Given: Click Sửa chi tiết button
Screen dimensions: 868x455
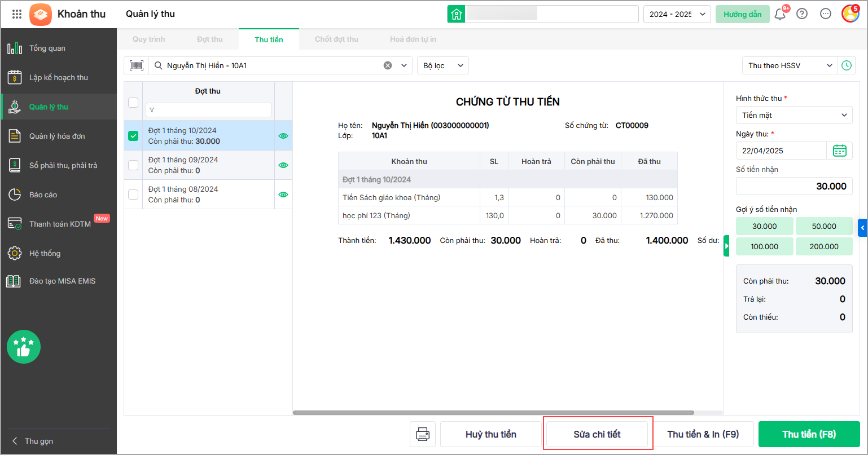Looking at the screenshot, I should click(597, 434).
